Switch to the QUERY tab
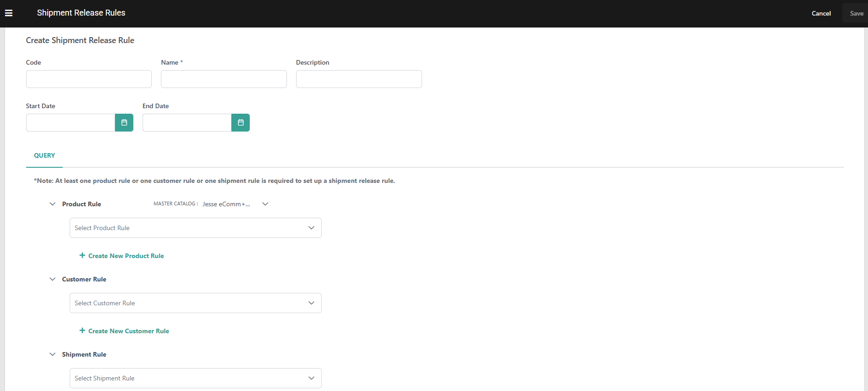The width and height of the screenshot is (868, 391). coord(44,155)
